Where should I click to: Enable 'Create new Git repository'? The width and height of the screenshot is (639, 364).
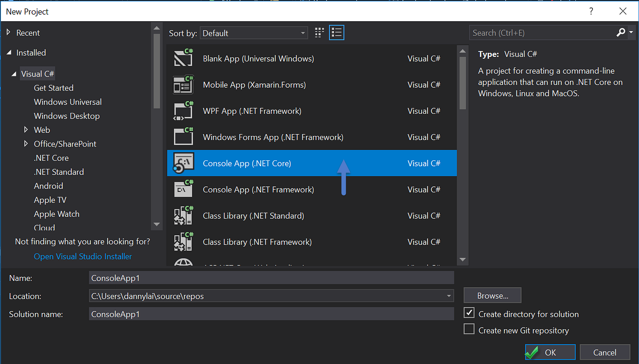pyautogui.click(x=469, y=329)
